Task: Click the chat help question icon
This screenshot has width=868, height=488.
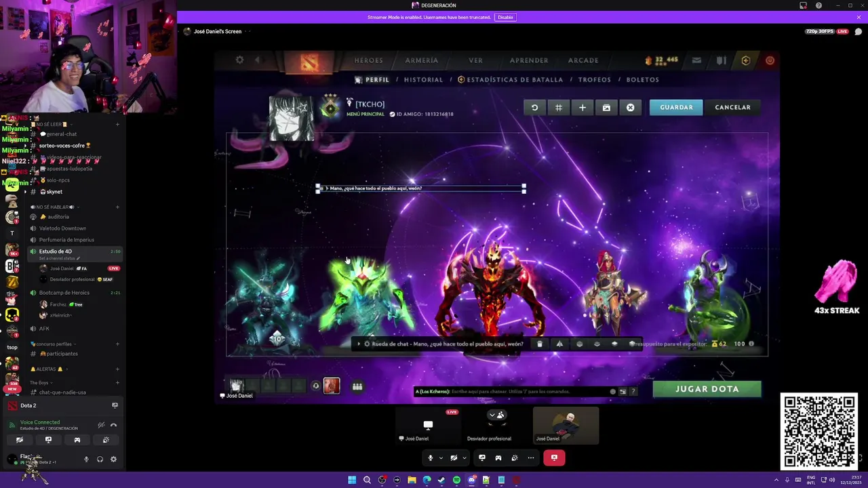Action: coord(633,391)
